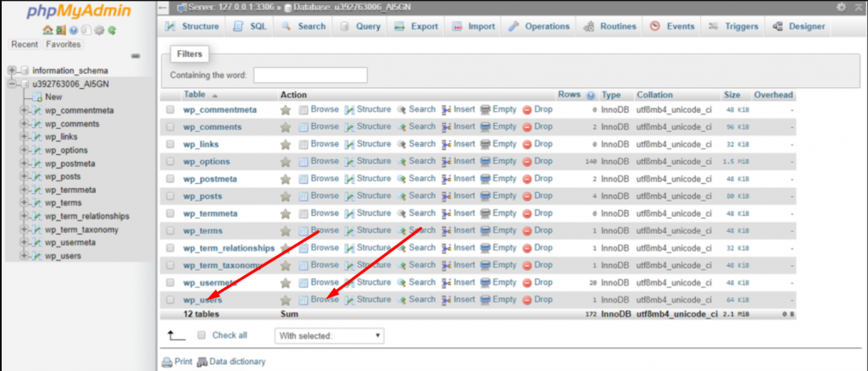Switch to the SQL tab

pyautogui.click(x=249, y=26)
